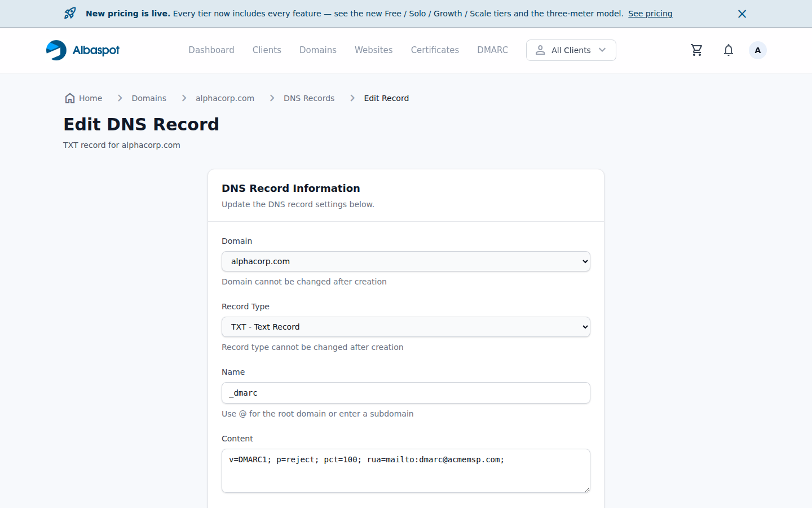The height and width of the screenshot is (508, 812).
Task: Click 'DNS Record Information' card title
Action: 290,189
